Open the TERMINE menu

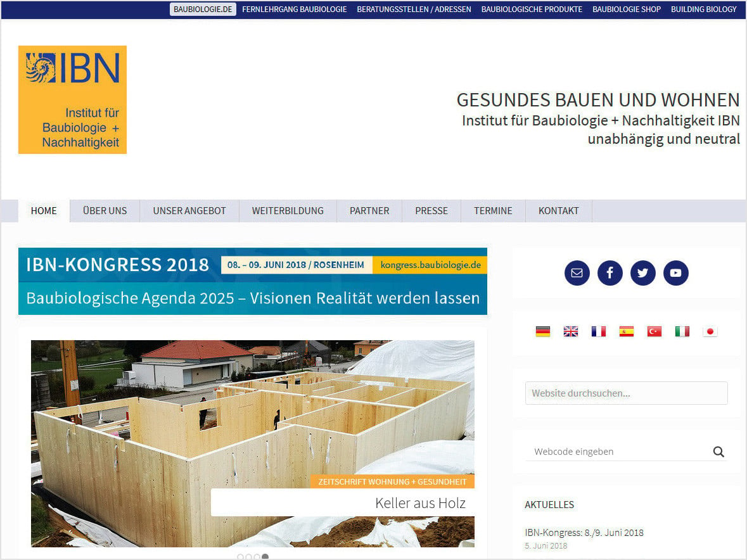coord(493,211)
